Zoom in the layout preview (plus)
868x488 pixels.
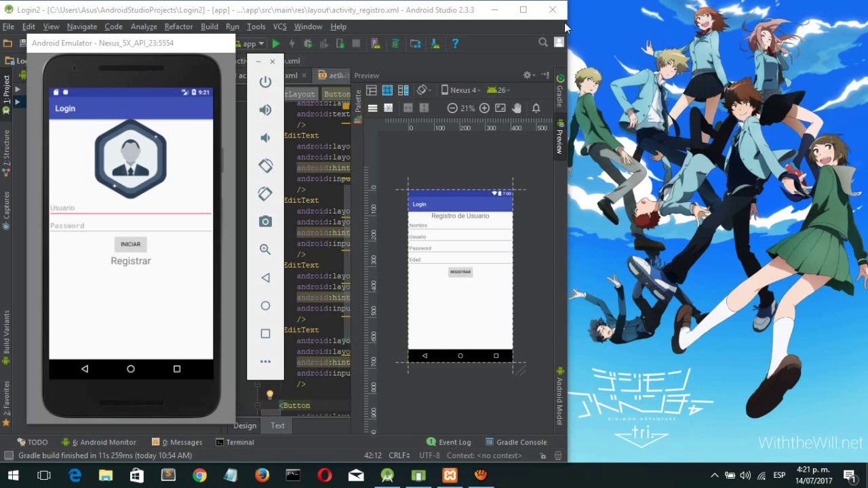[x=484, y=108]
